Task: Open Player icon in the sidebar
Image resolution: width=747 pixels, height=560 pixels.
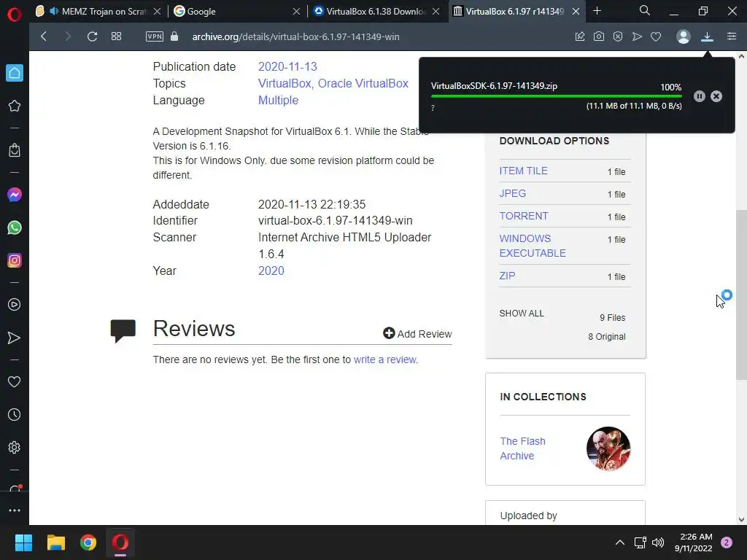Action: [x=15, y=305]
